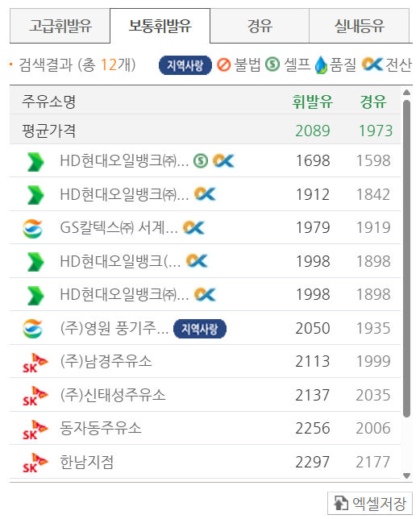This screenshot has width=420, height=519.
Task: Click the 품질 water-drop legend icon
Action: tap(321, 64)
